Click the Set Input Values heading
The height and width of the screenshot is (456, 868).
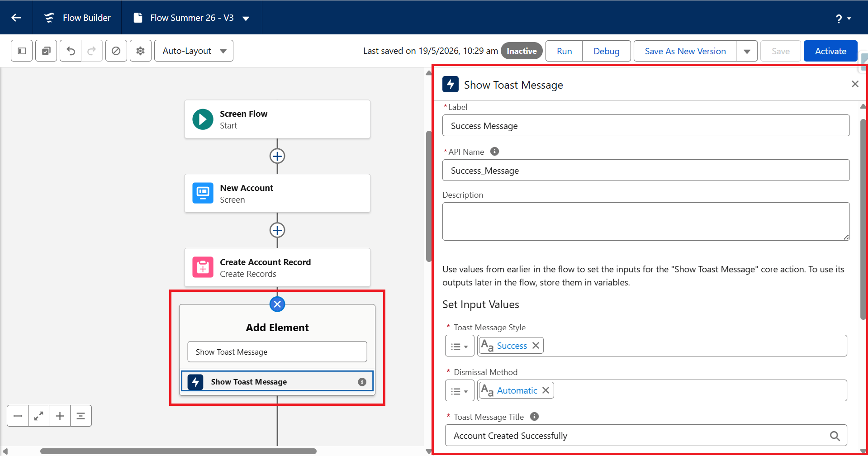coord(481,304)
